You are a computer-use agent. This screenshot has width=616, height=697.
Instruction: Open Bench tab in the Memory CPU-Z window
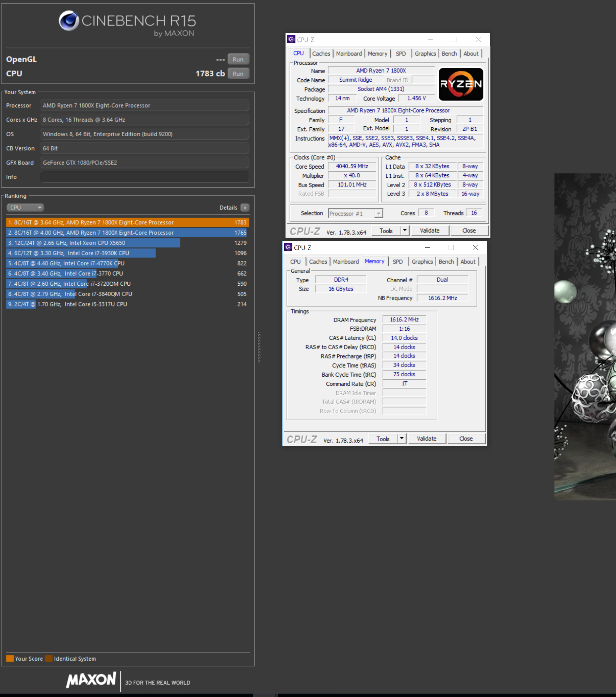point(446,262)
